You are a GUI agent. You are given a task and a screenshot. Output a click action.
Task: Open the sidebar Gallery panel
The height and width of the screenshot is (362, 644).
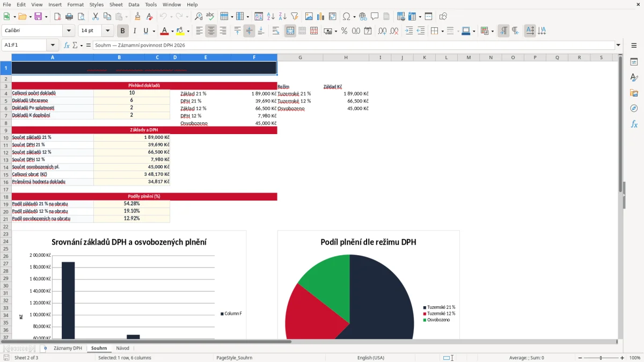coord(634,93)
